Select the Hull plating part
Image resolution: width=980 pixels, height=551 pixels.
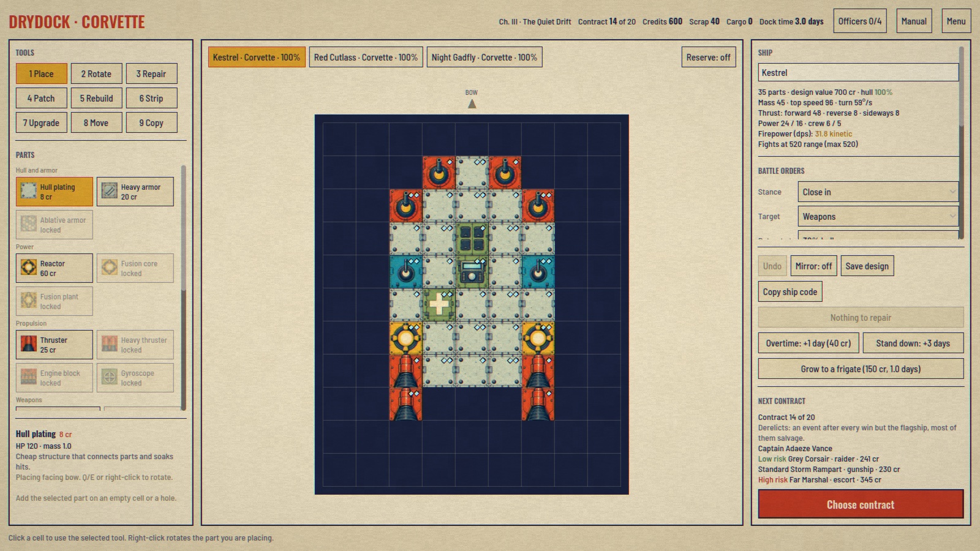click(x=55, y=192)
